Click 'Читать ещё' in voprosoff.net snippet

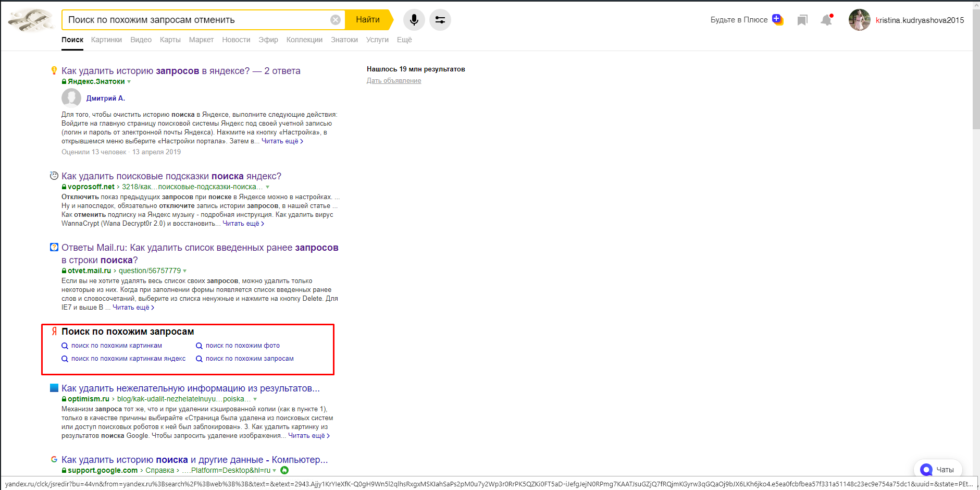click(243, 224)
